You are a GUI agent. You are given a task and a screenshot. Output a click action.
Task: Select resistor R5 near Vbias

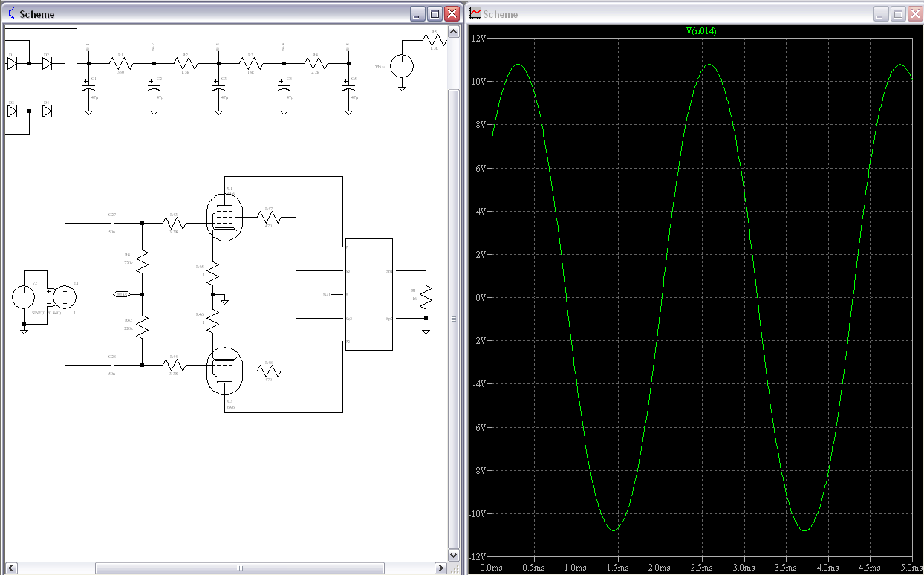(x=435, y=40)
